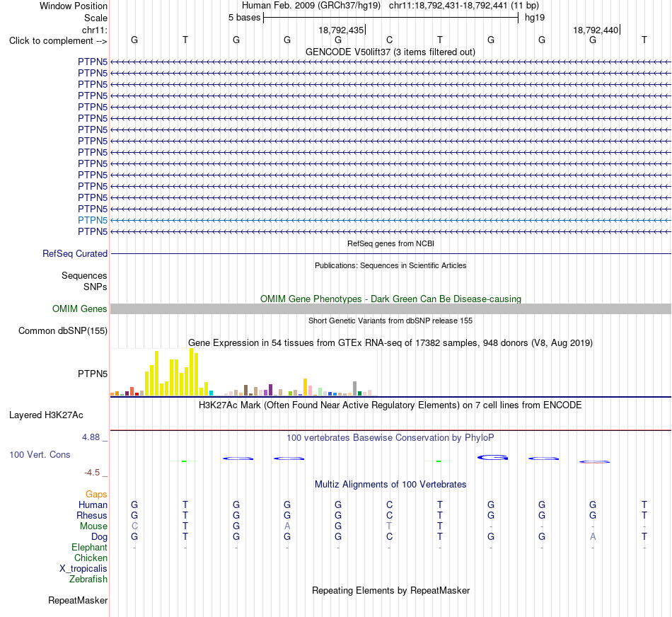Open 'Repeating Elements by RepeatMasker' title

[390, 590]
